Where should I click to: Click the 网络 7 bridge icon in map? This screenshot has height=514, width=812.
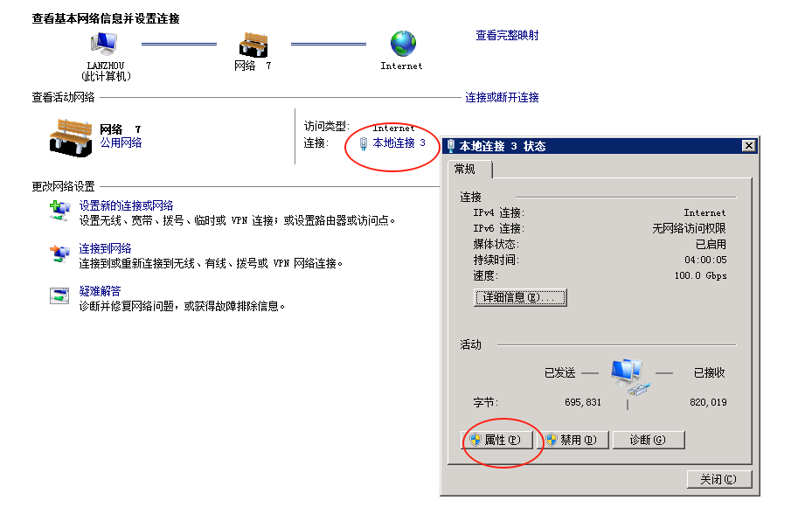[x=252, y=45]
